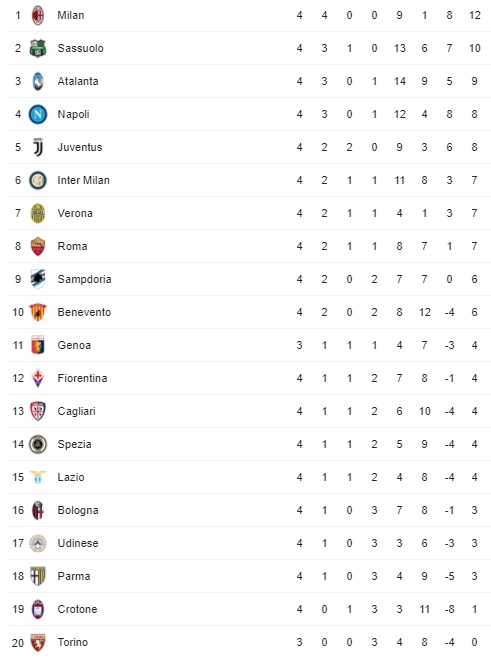This screenshot has height=665, width=491.
Task: Open the Verona team name
Action: click(x=75, y=213)
